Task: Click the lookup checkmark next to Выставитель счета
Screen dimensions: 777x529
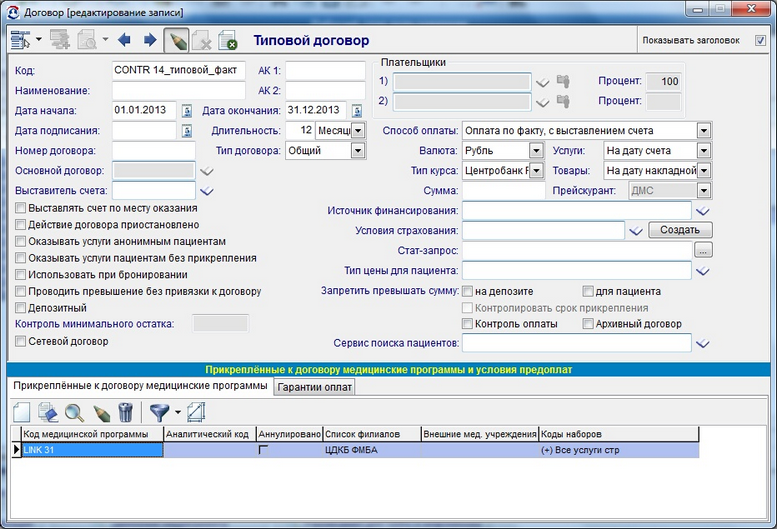Action: click(207, 191)
